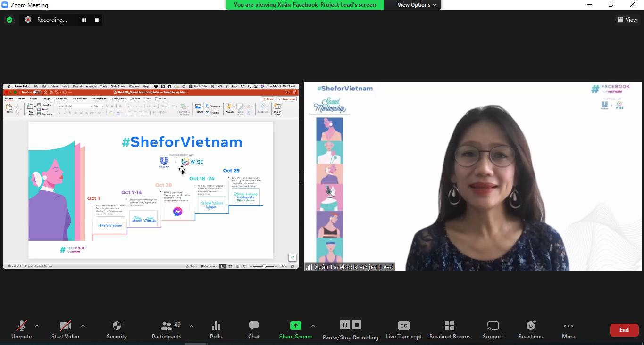
Task: Open the Chat panel
Action: tap(254, 329)
